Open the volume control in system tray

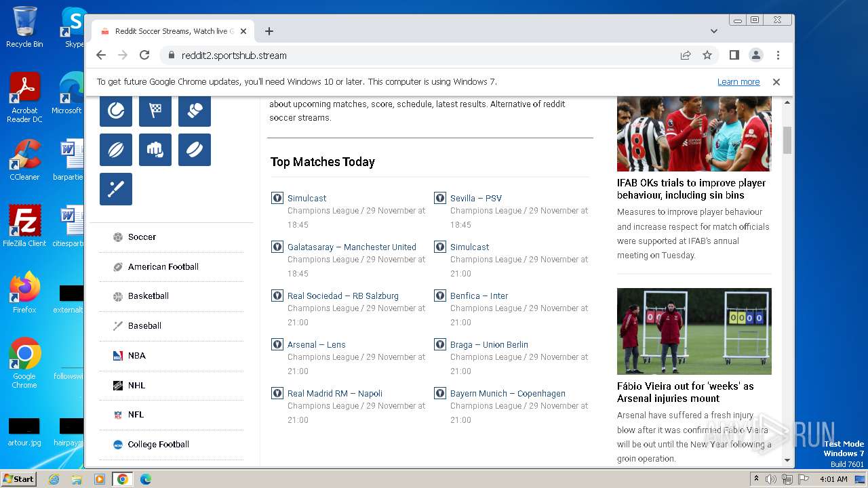(771, 479)
